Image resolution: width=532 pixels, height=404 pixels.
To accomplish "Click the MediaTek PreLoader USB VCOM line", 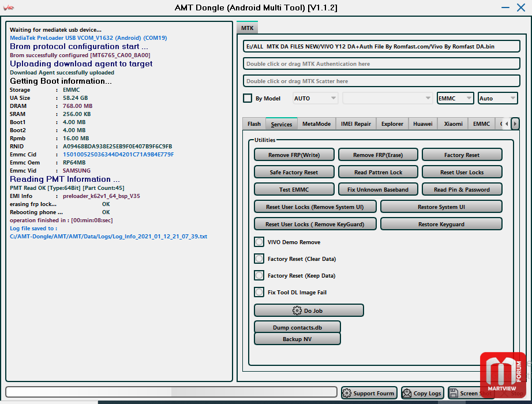I will coord(88,38).
